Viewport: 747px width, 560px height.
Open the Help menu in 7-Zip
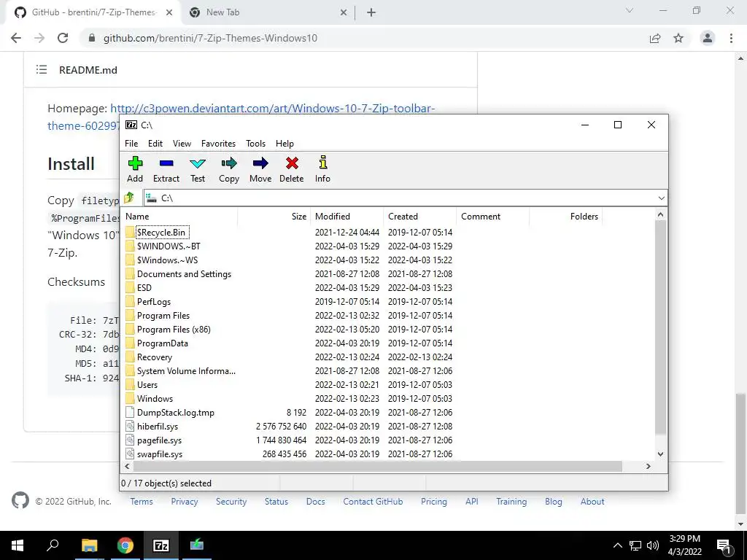[x=285, y=144]
